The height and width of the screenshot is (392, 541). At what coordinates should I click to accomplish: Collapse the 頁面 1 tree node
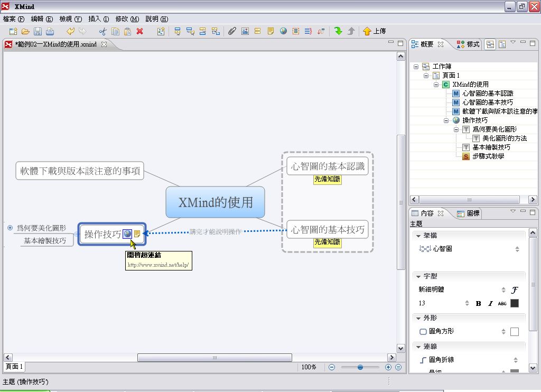click(426, 76)
